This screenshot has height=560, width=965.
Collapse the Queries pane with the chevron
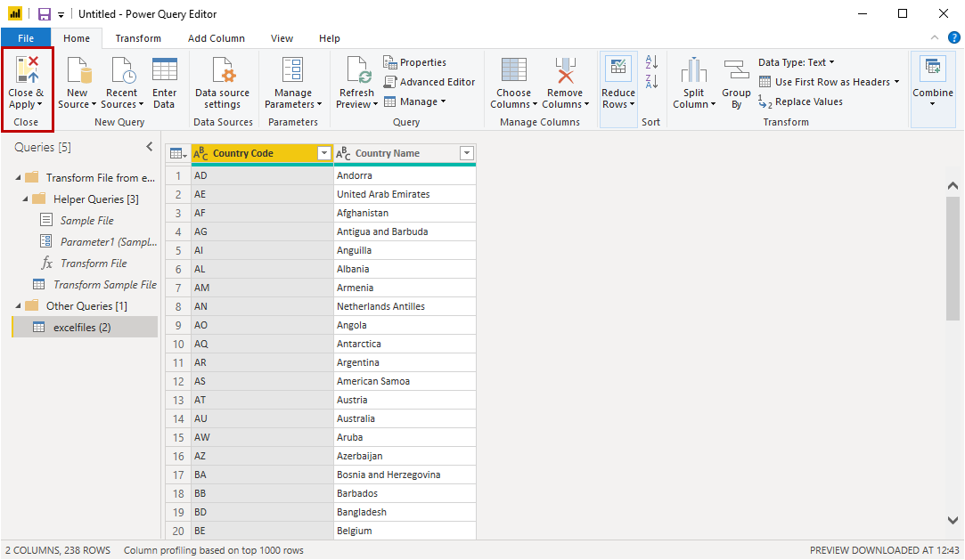coord(149,147)
